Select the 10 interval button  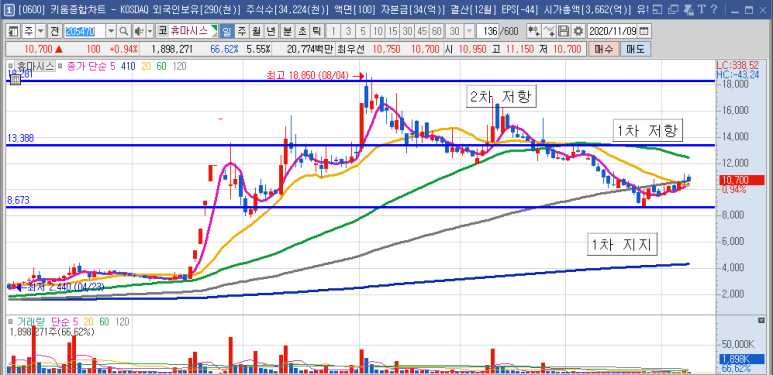point(378,32)
